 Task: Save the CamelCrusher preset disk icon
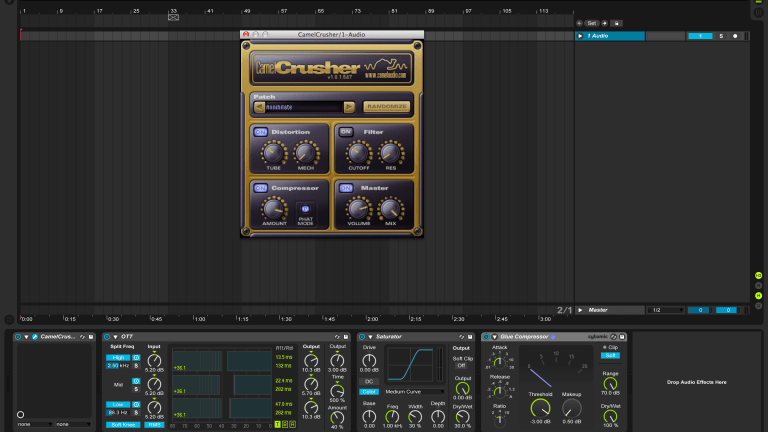(x=91, y=337)
